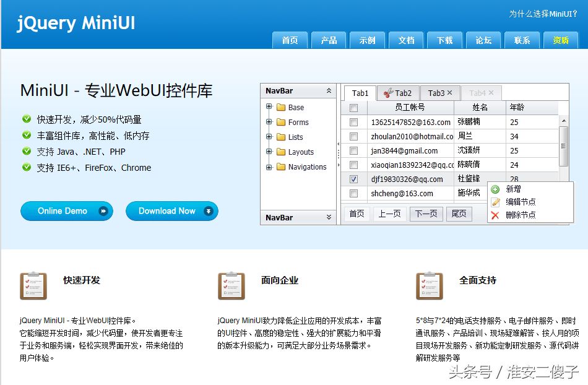This screenshot has width=588, height=385.
Task: Close Tab3 with its X
Action: (449, 93)
